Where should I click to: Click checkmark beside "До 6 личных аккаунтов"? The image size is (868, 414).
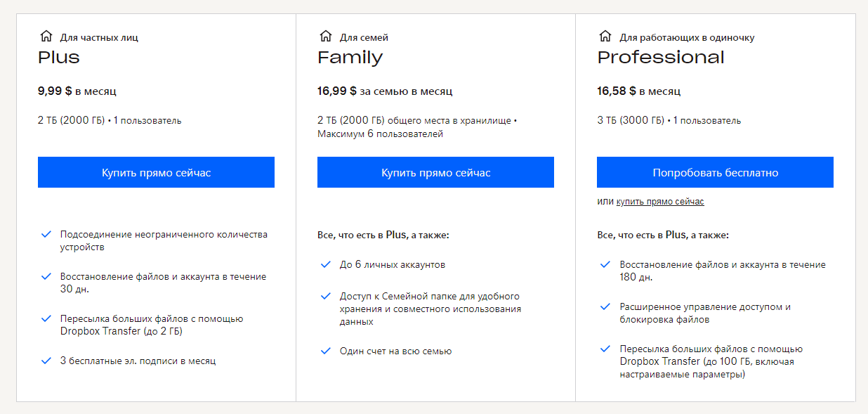click(326, 265)
